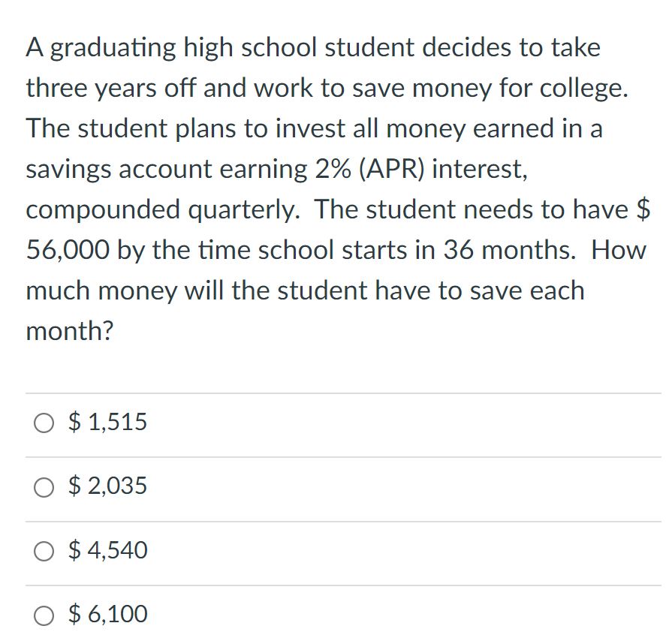This screenshot has height=644, width=666.
Task: Click the "$ 6,100" answer label text
Action: tap(108, 615)
